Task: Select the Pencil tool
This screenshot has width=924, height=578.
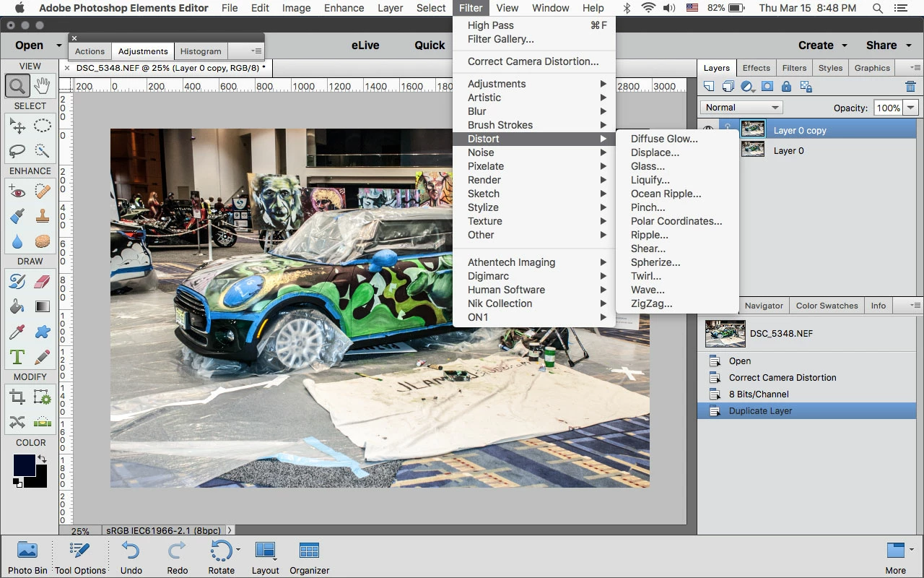Action: pos(42,356)
